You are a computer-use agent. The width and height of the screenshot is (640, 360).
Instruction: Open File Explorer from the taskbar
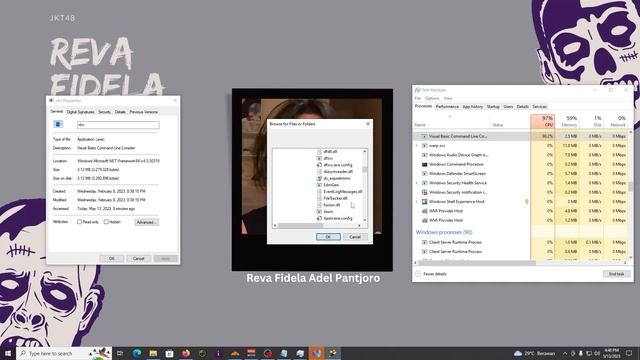153,353
